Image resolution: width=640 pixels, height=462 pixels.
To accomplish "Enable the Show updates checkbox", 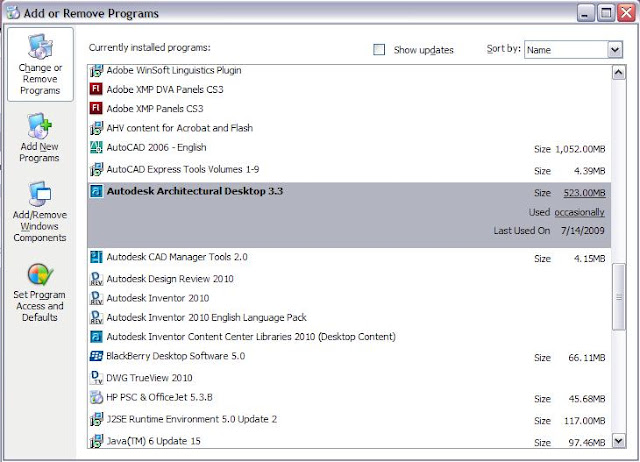I will 379,50.
